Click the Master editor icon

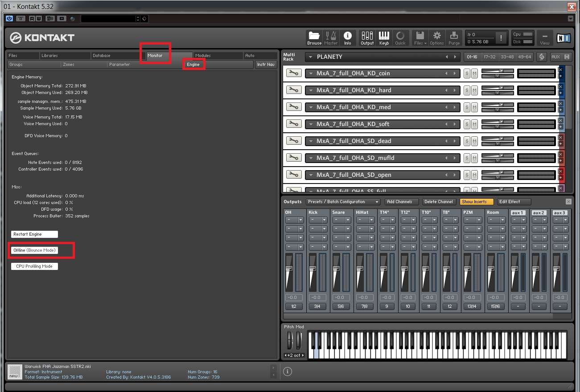click(x=331, y=37)
